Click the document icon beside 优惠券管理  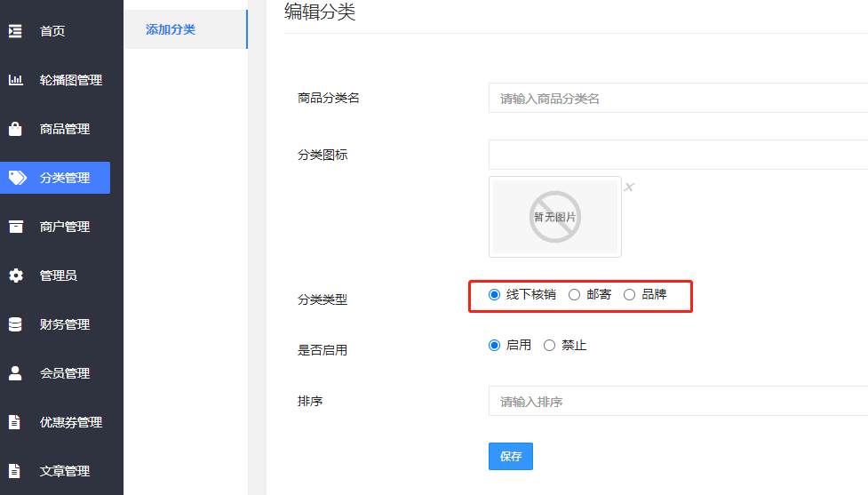pyautogui.click(x=15, y=422)
